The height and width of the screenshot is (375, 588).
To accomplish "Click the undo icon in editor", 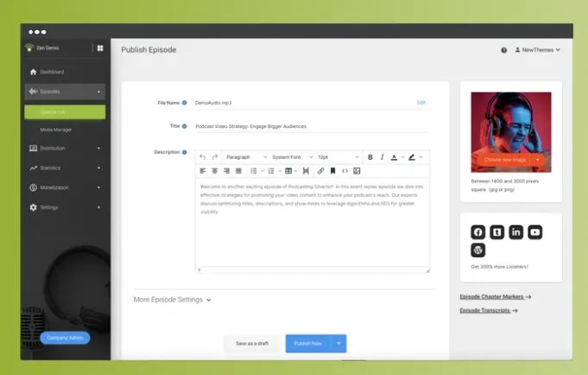I will pos(203,157).
